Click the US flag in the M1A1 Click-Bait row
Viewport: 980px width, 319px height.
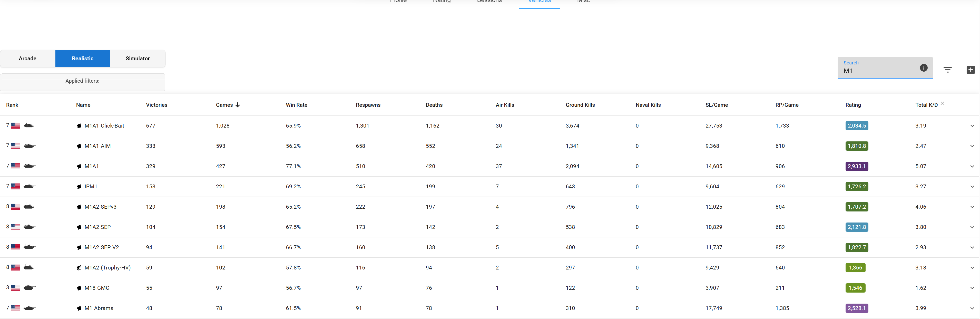pos(15,125)
